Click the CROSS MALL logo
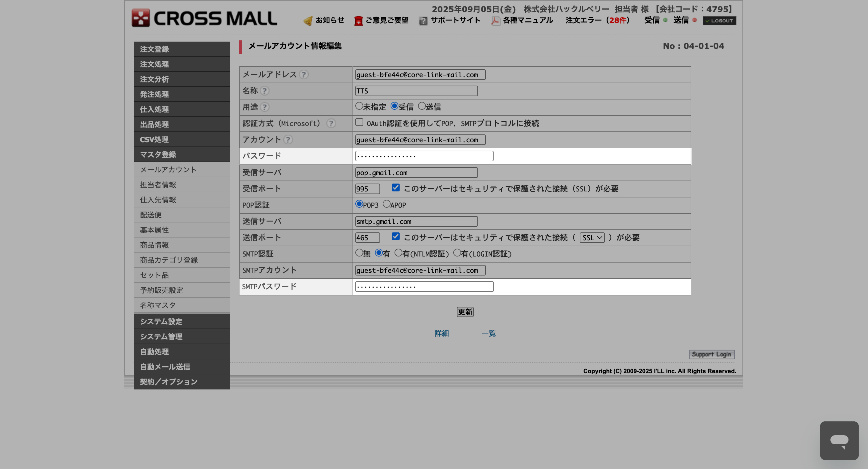The image size is (868, 469). (205, 18)
